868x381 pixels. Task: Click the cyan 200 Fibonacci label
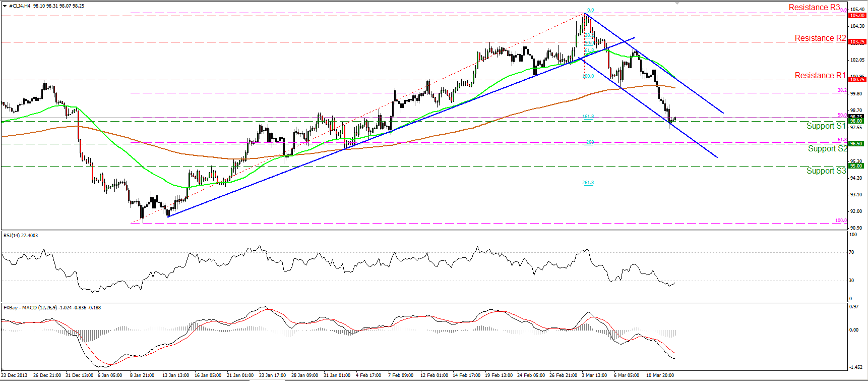coord(590,142)
